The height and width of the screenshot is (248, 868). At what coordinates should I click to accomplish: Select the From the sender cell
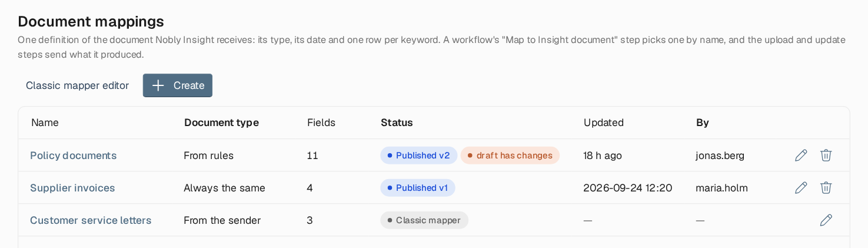tap(222, 220)
